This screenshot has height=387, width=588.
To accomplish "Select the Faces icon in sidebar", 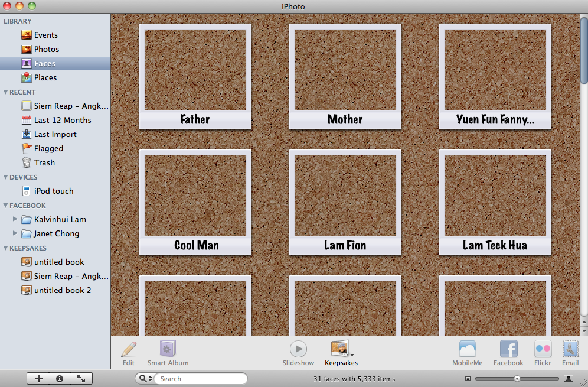I will pyautogui.click(x=26, y=63).
